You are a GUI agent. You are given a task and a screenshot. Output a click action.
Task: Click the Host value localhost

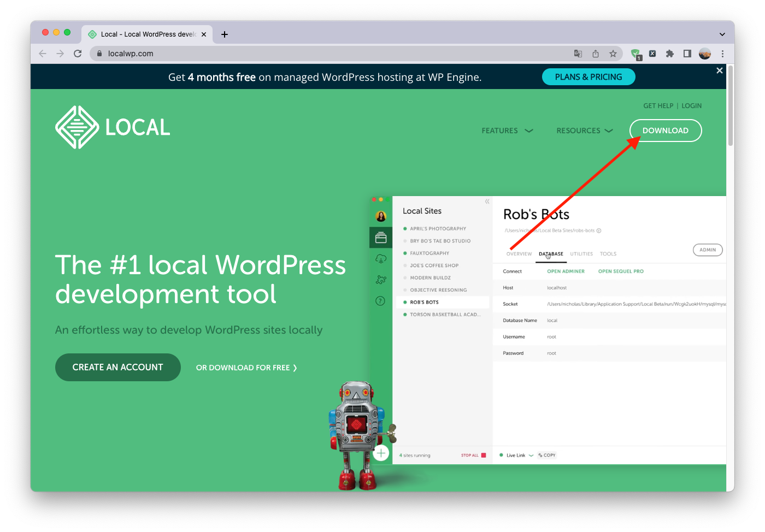(x=557, y=288)
